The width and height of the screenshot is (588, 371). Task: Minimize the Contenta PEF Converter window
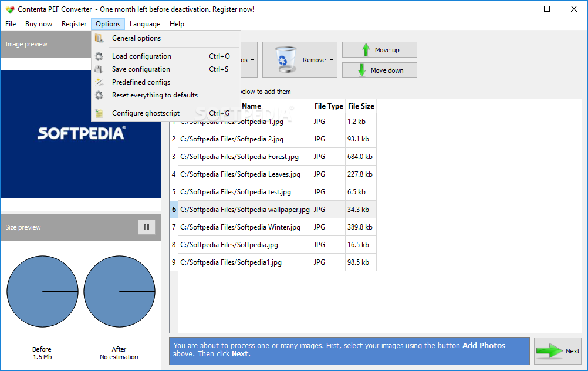pyautogui.click(x=521, y=9)
